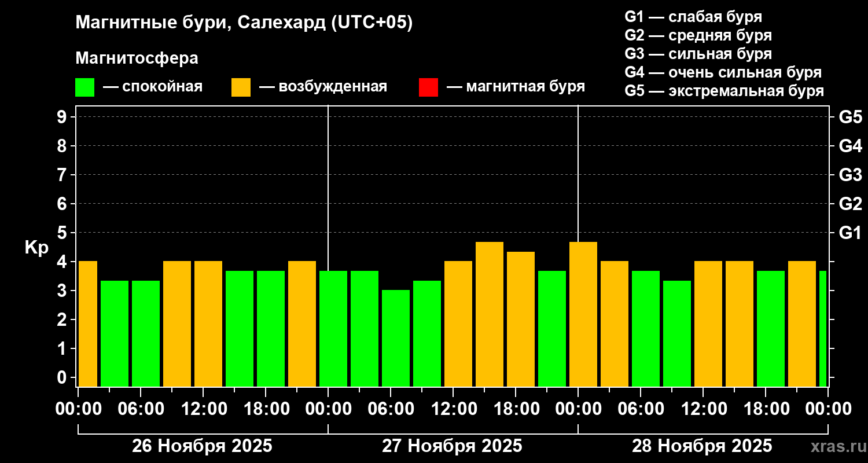Screen dimensions: 868x463
Task: Click the legend line 'G2 — средняя буря'
Action: [698, 35]
